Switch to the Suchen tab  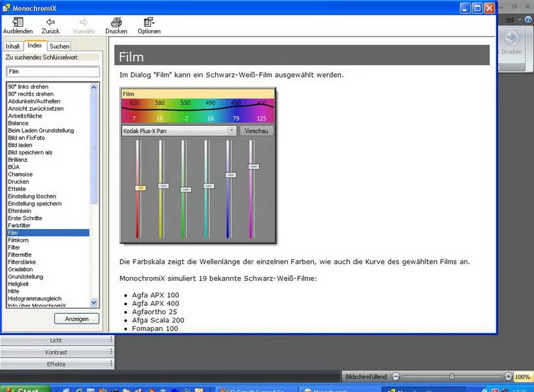59,46
